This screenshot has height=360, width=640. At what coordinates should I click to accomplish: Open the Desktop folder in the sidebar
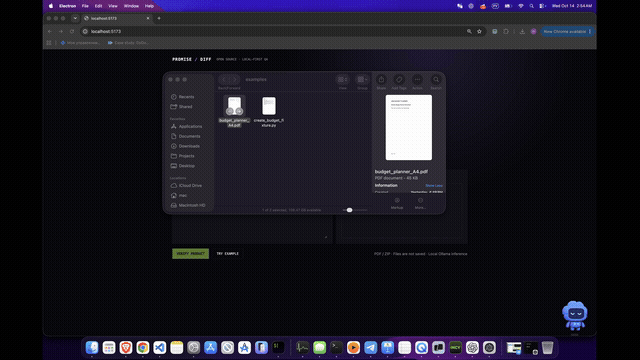[183, 166]
